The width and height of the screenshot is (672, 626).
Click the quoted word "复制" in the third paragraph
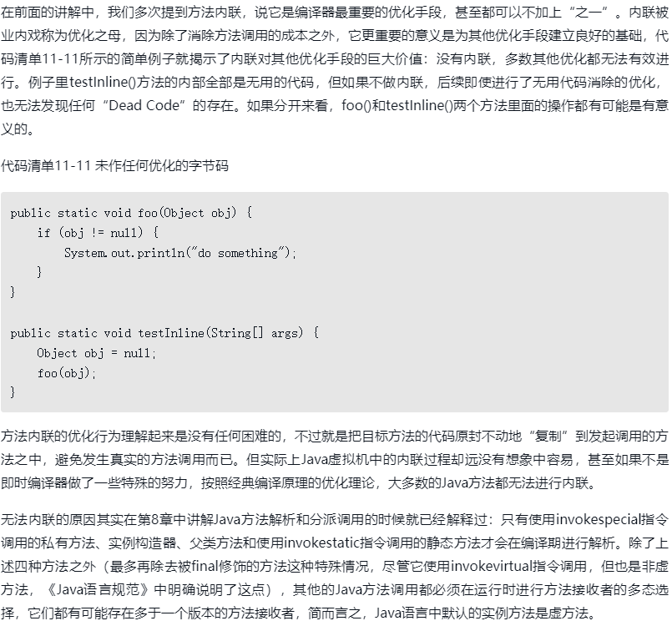(548, 437)
